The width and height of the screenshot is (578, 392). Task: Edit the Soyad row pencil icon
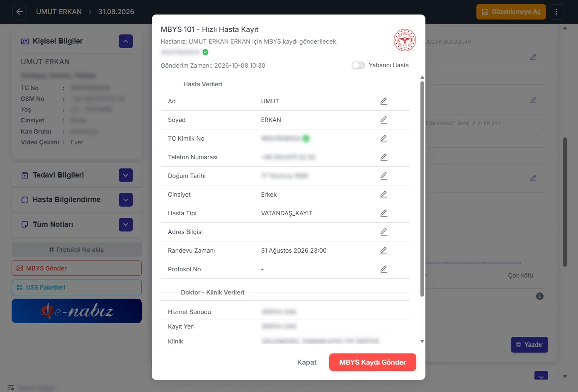384,120
